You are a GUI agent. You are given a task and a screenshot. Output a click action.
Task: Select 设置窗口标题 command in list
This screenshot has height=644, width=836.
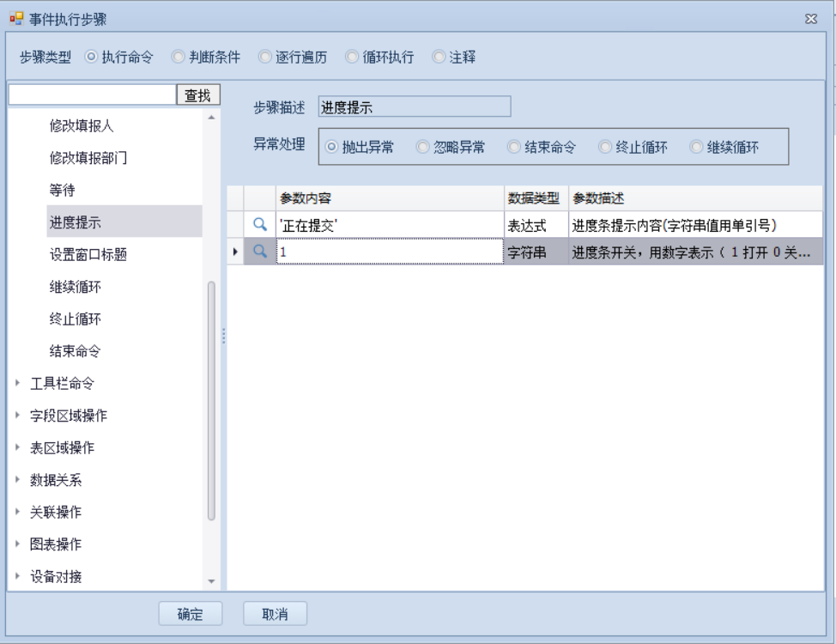pyautogui.click(x=88, y=255)
